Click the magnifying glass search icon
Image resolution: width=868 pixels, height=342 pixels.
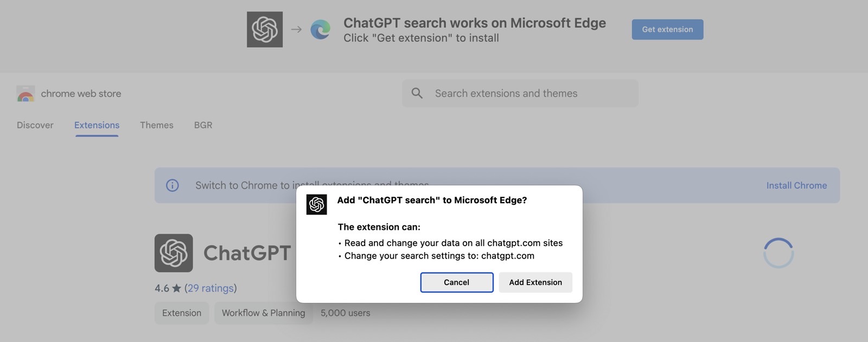(417, 93)
